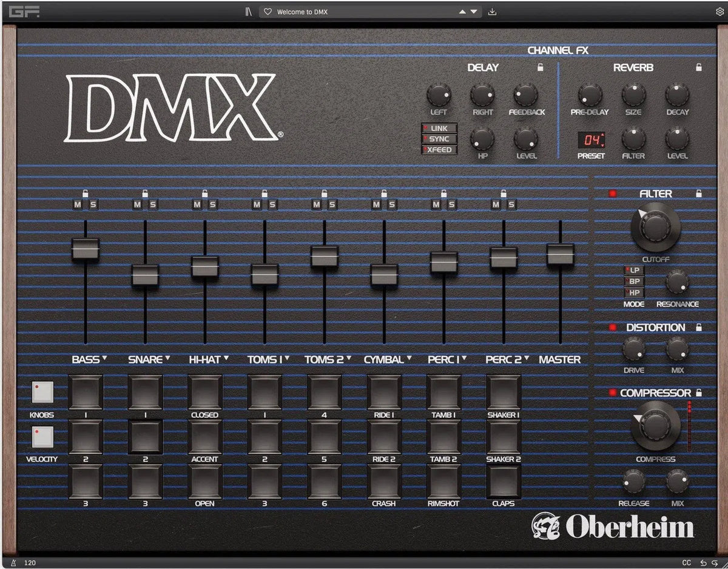The height and width of the screenshot is (569, 728).
Task: Mute the SNARE channel
Action: tap(138, 204)
